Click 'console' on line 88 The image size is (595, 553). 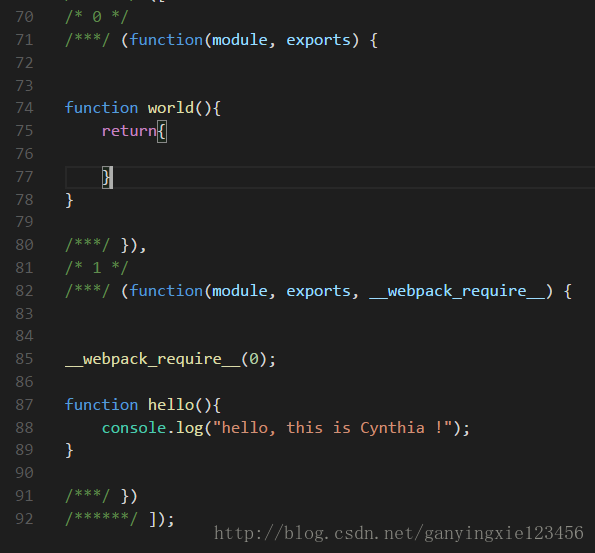[x=134, y=428]
